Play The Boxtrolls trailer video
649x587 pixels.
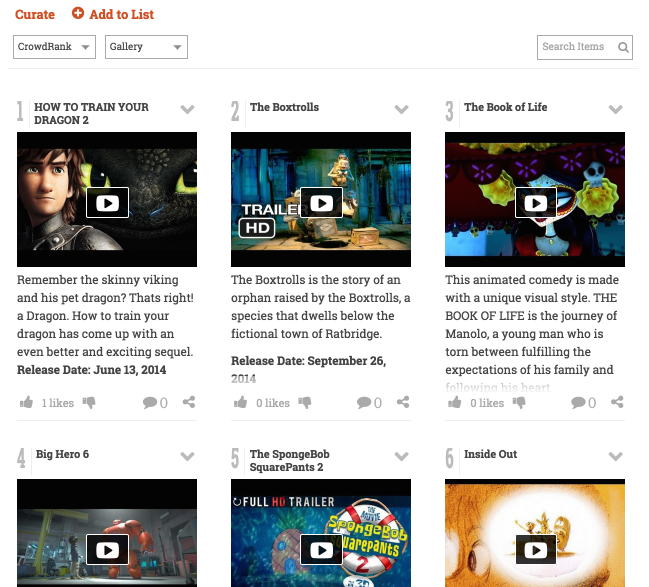pos(321,203)
